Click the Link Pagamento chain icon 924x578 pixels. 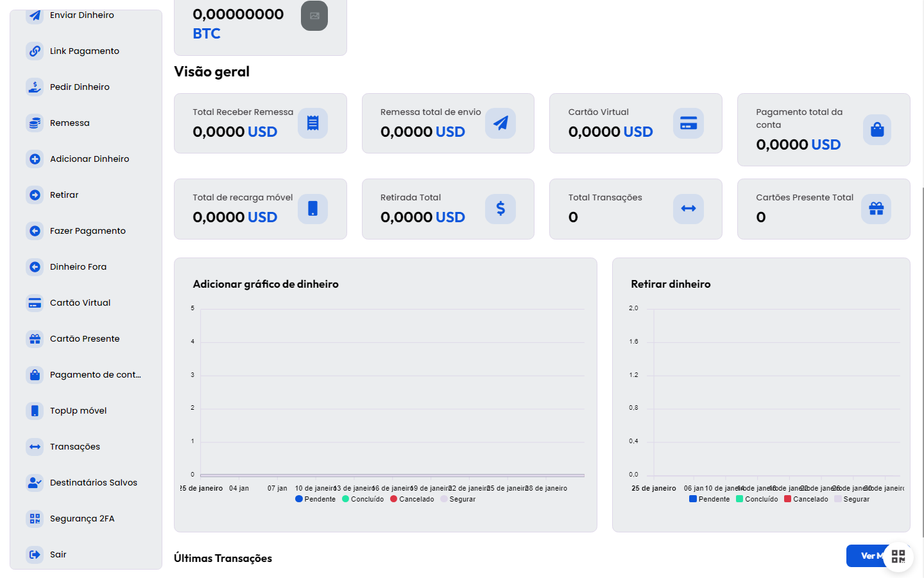click(x=35, y=51)
